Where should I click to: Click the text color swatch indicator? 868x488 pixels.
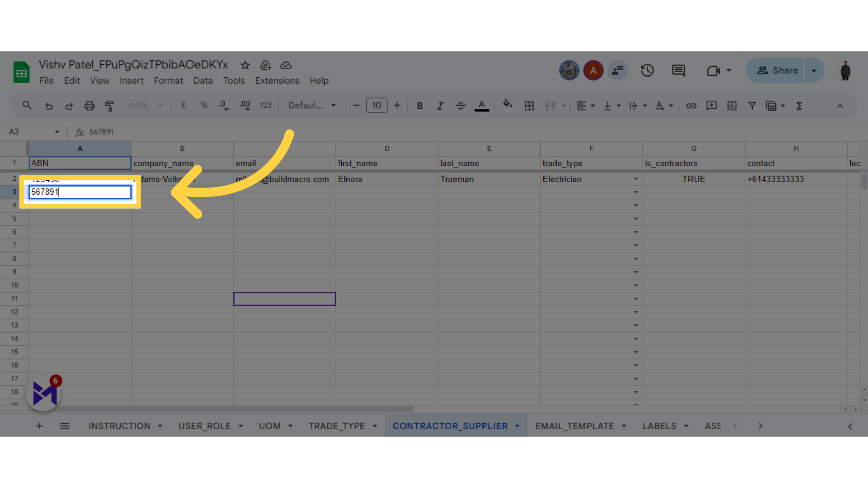[x=481, y=112]
